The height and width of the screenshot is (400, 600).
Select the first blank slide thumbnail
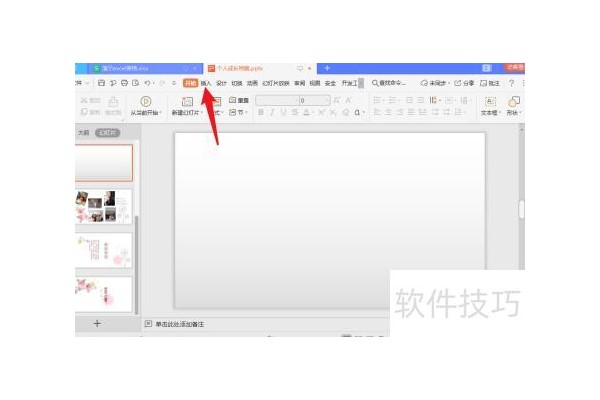click(104, 163)
